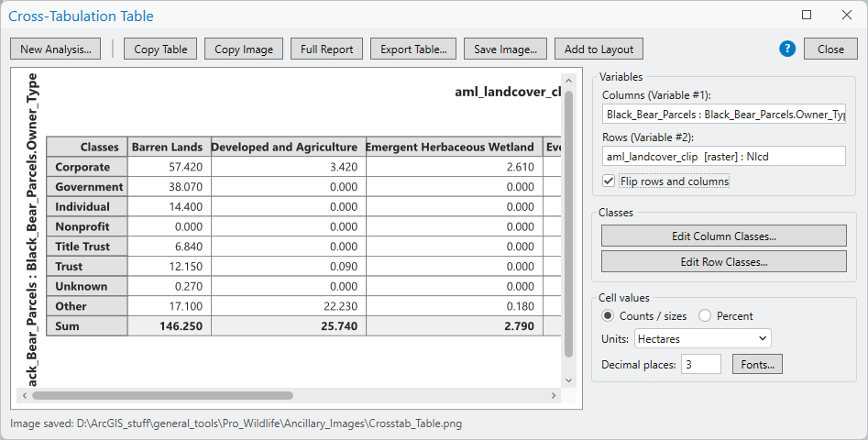Click Save Image button

click(x=505, y=49)
